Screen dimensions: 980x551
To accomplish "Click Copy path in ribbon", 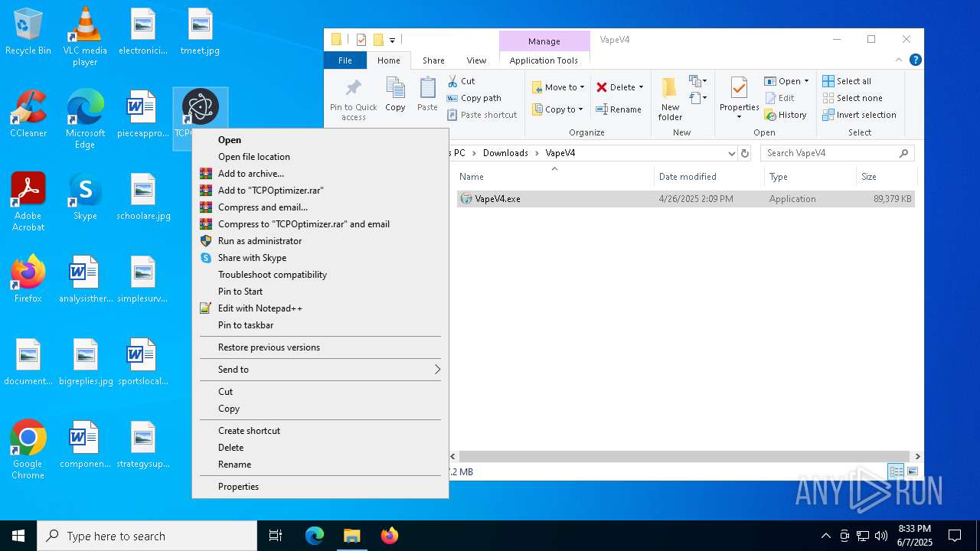I will pos(474,98).
